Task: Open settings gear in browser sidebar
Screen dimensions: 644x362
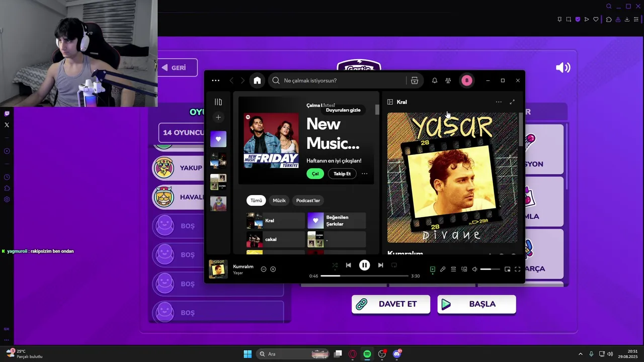Action: pyautogui.click(x=7, y=199)
